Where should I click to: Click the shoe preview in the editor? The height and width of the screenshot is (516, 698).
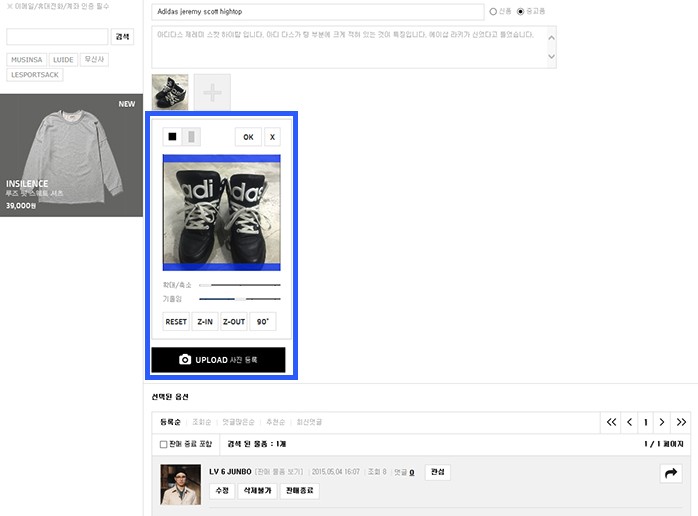pyautogui.click(x=222, y=212)
